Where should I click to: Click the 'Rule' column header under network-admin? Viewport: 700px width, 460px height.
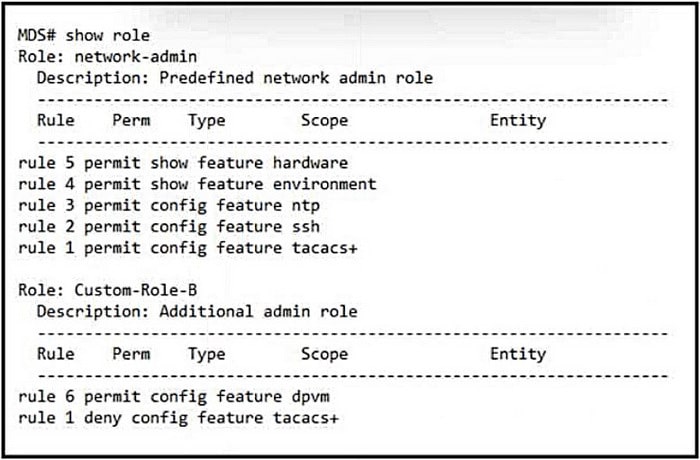[x=56, y=120]
